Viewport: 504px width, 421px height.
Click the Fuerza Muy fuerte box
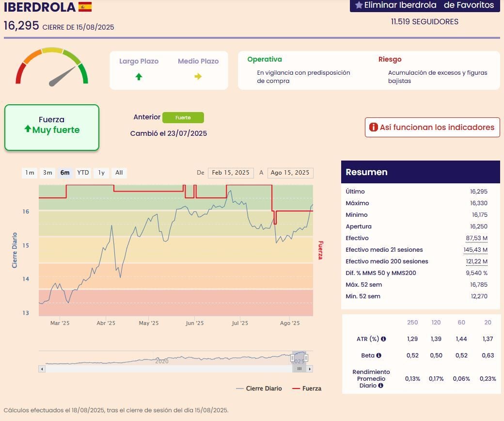(52, 128)
